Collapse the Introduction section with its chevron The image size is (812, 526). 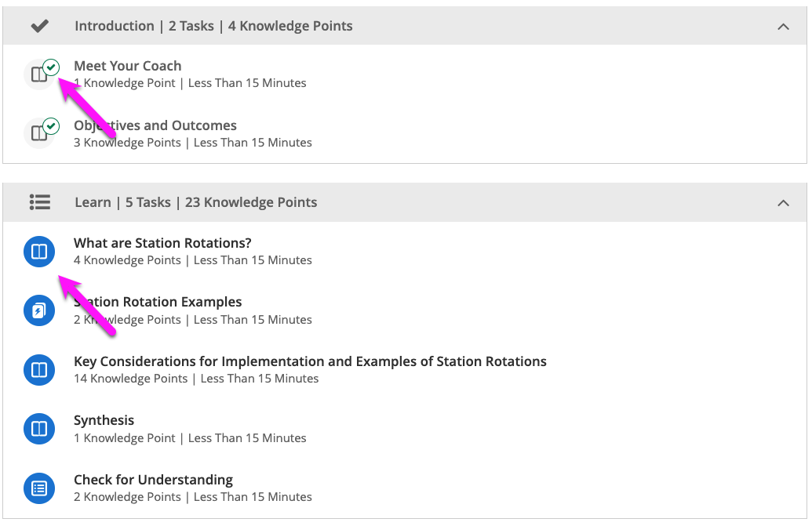click(x=782, y=27)
